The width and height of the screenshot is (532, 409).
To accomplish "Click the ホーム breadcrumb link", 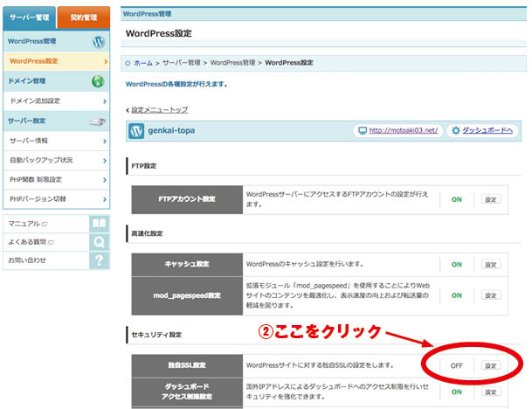I will [x=144, y=63].
